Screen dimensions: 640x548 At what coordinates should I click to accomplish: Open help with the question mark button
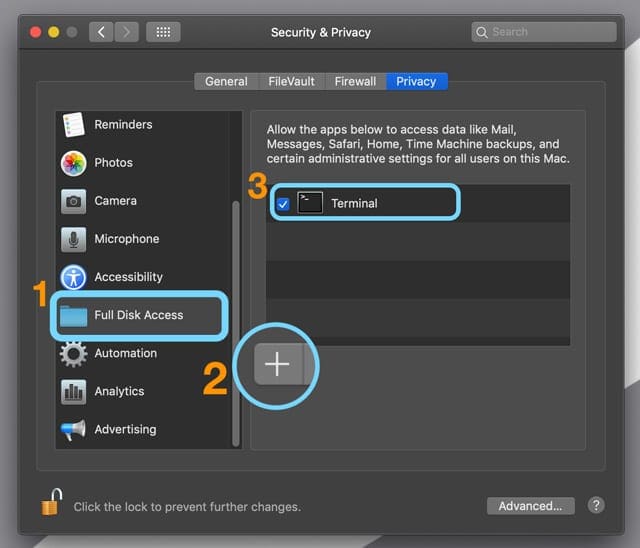(x=596, y=506)
